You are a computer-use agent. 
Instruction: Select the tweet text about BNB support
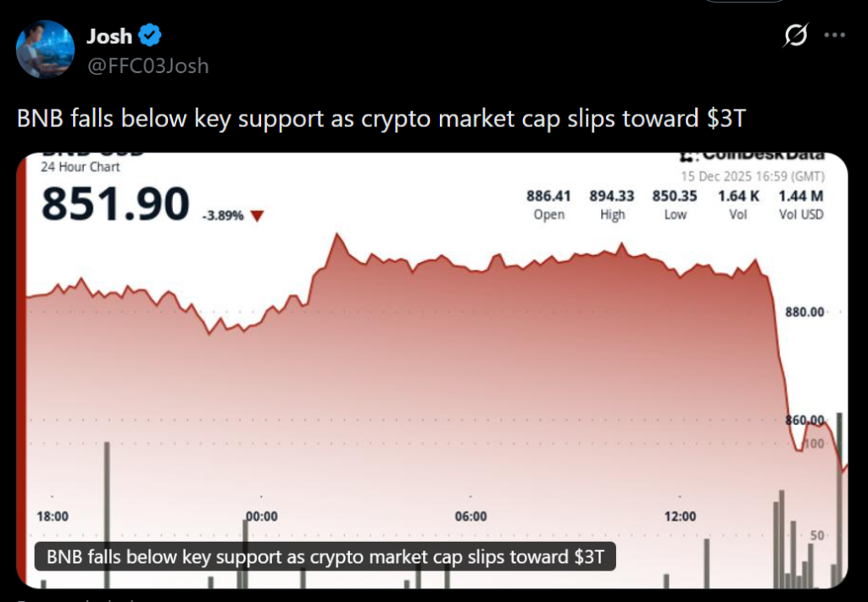click(x=381, y=119)
